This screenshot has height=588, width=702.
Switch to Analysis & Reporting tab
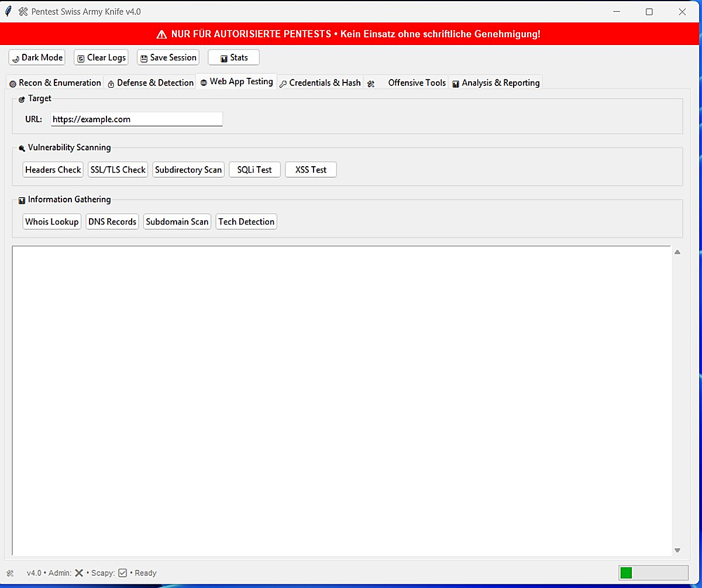pyautogui.click(x=495, y=83)
